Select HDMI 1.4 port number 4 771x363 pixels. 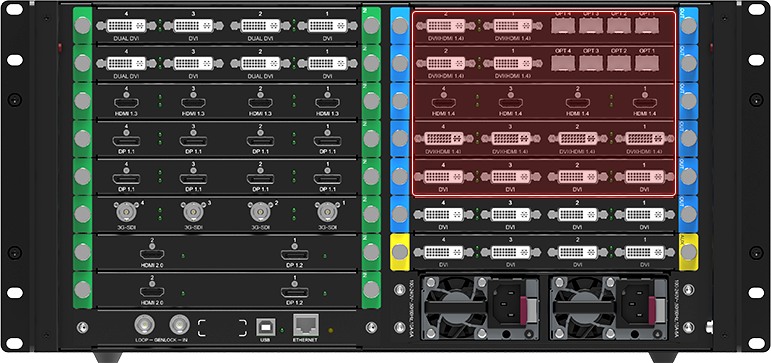pyautogui.click(x=444, y=103)
